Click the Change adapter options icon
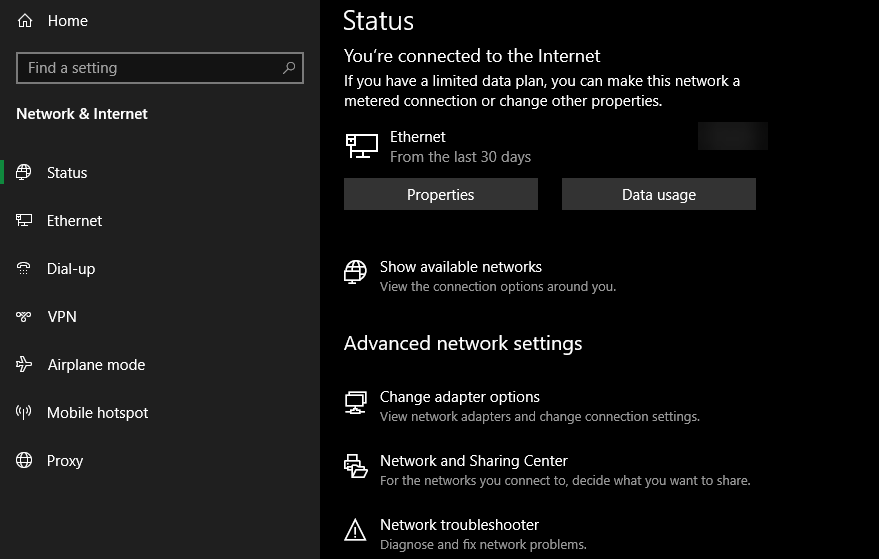 click(355, 402)
